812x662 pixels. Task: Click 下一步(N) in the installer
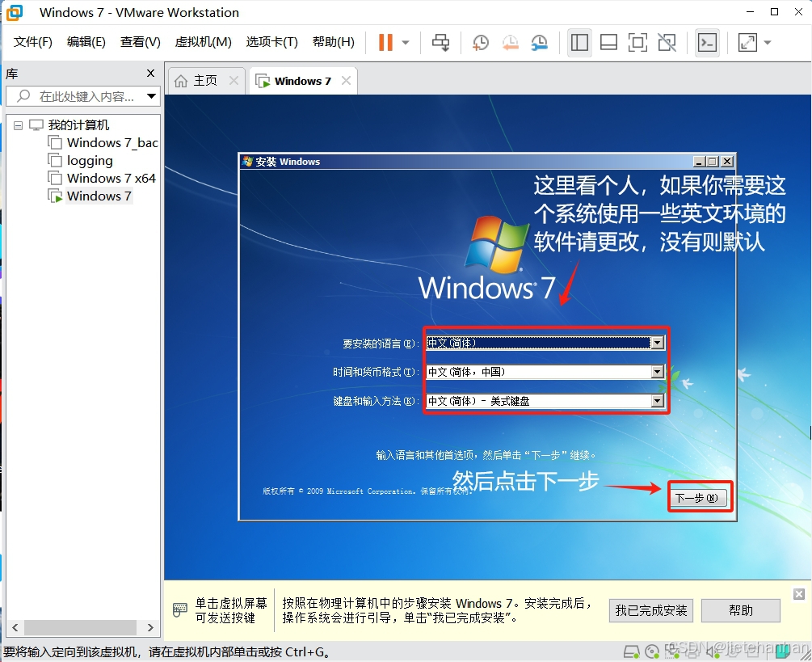pos(697,498)
